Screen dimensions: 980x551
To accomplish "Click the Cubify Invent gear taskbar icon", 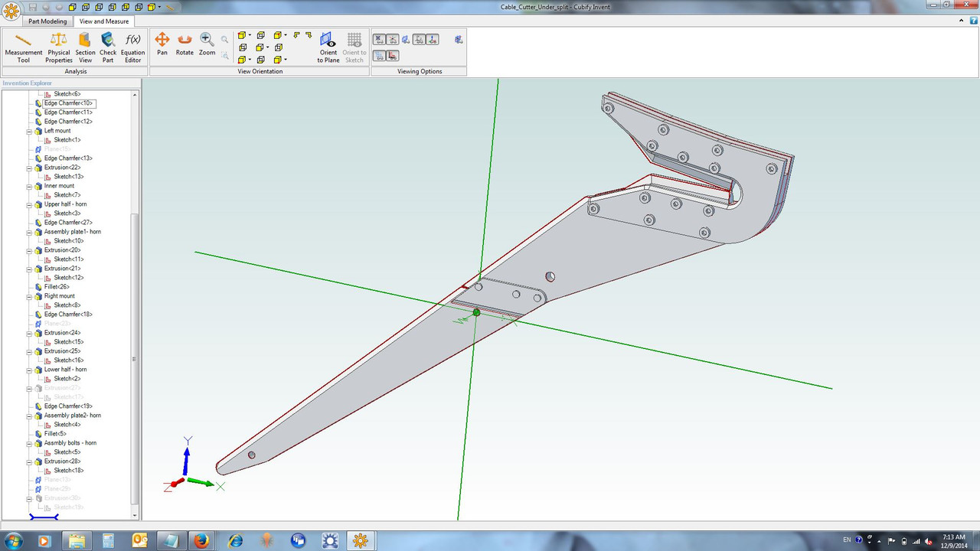I will pos(361,540).
